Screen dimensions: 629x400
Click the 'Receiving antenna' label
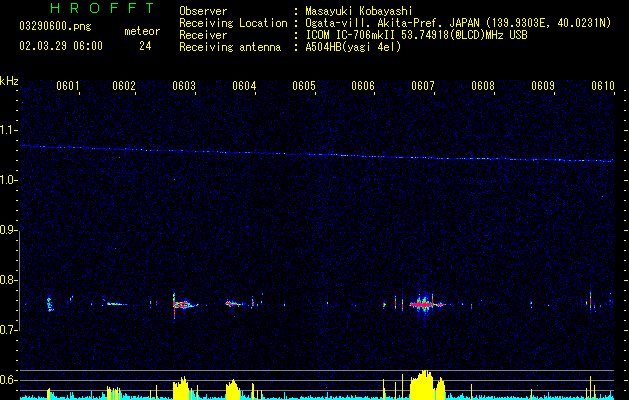pyautogui.click(x=230, y=47)
